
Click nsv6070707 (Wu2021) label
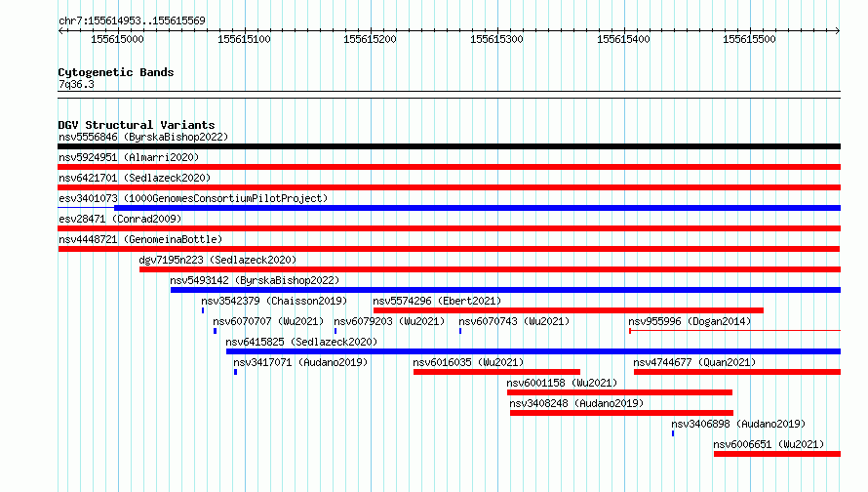pyautogui.click(x=268, y=321)
